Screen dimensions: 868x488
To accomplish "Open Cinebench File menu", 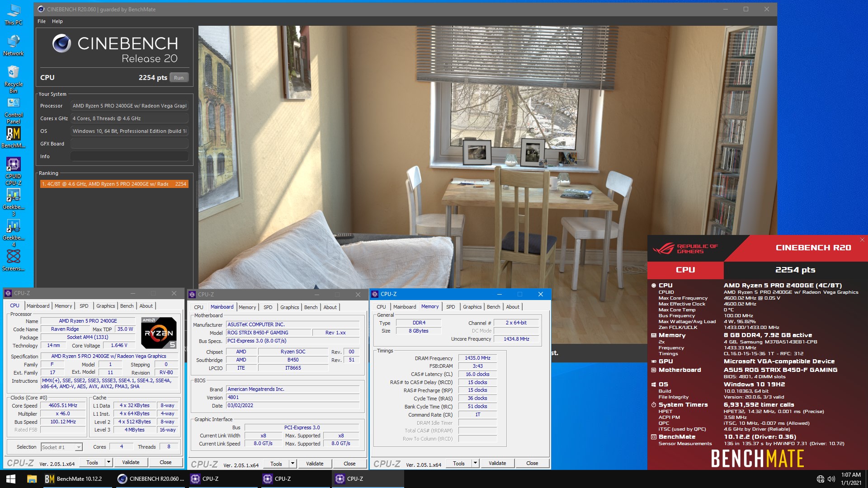I will tap(42, 21).
